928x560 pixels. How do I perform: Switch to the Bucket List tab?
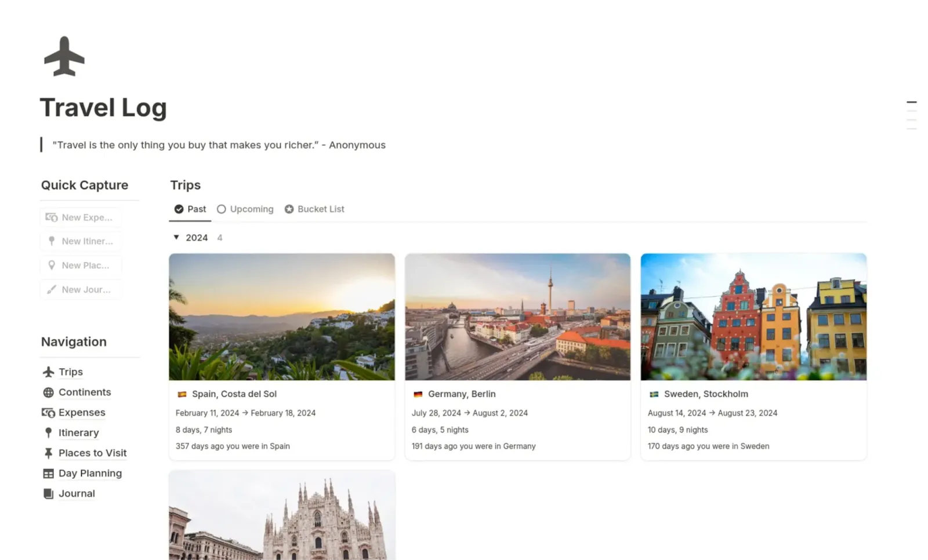314,209
